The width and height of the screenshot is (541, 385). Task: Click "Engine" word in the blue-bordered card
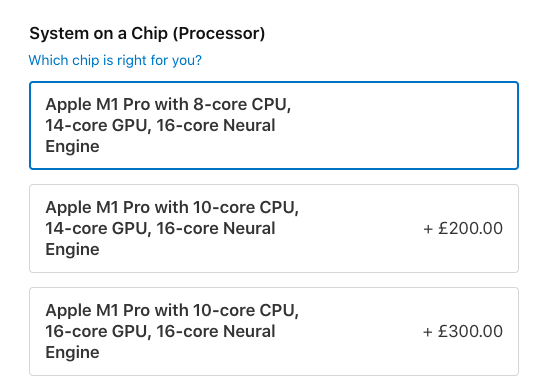(72, 147)
